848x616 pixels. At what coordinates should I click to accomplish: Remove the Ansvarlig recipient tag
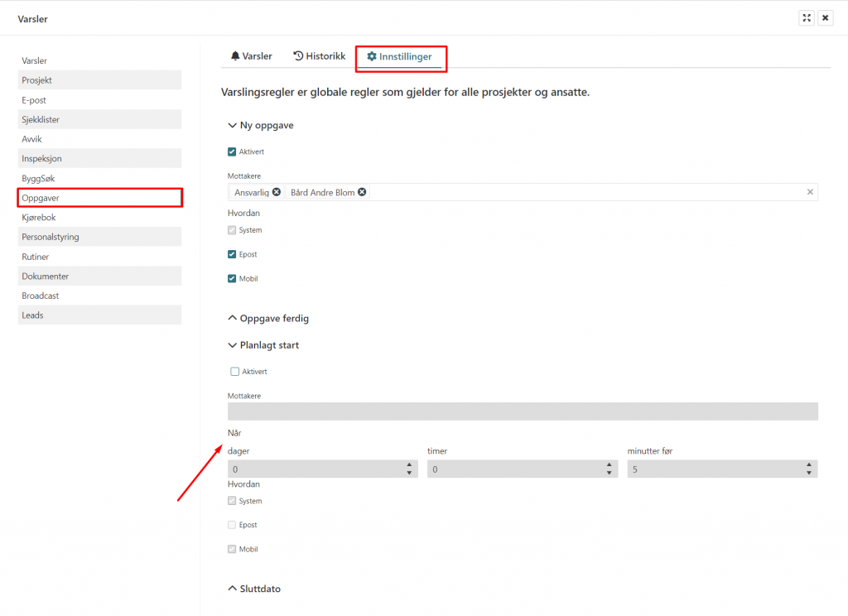click(277, 192)
